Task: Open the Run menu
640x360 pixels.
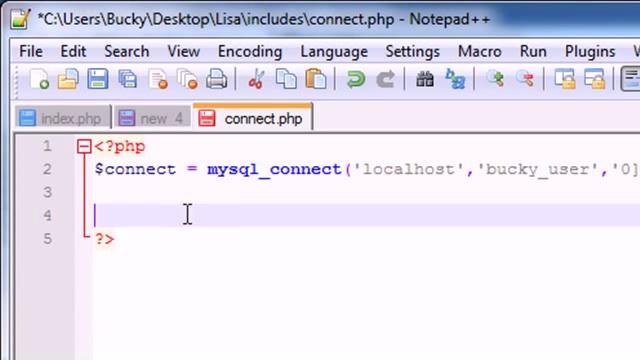Action: [x=533, y=51]
